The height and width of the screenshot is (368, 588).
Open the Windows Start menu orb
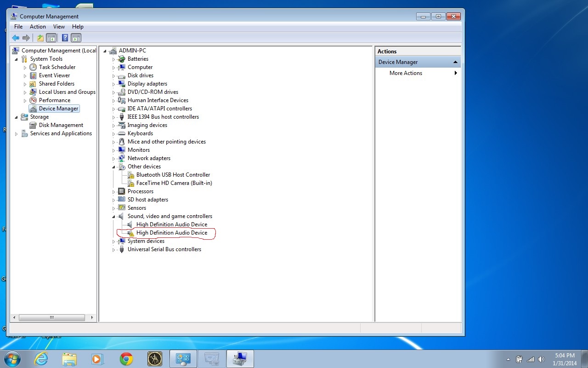(x=12, y=359)
